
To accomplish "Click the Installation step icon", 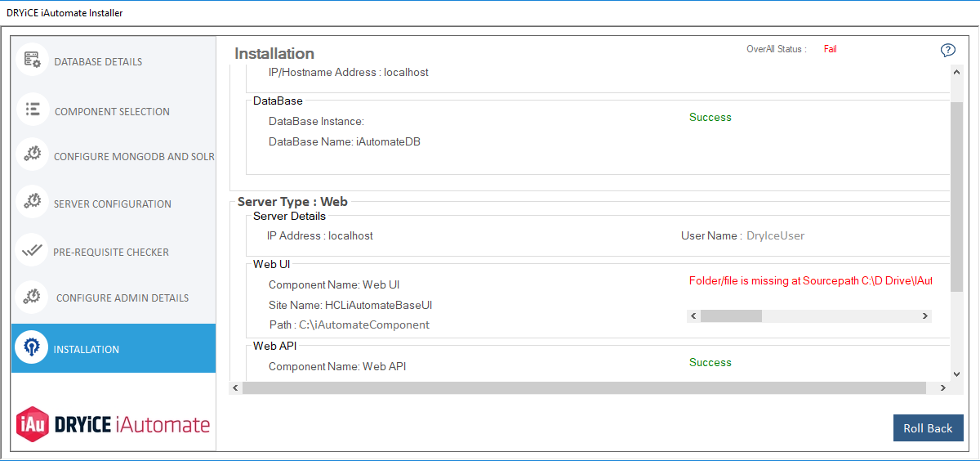I will tap(32, 348).
